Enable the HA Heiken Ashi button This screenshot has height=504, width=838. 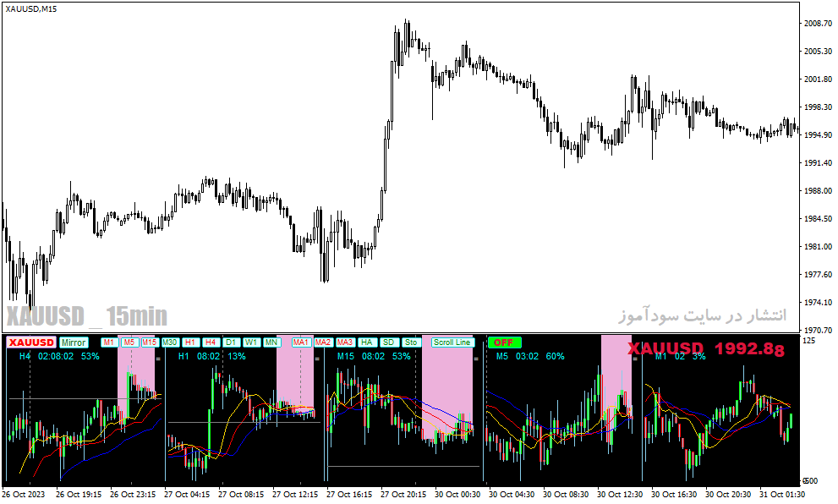pyautogui.click(x=366, y=342)
